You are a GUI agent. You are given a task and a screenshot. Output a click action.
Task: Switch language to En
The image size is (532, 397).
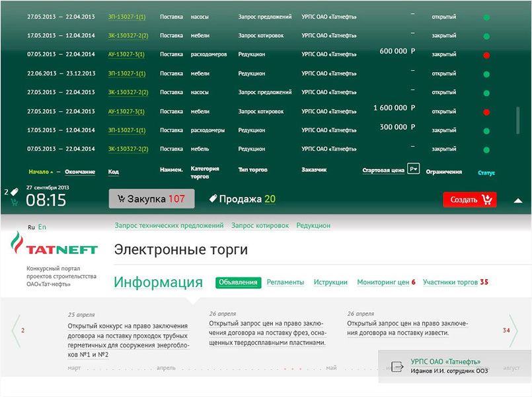42,227
